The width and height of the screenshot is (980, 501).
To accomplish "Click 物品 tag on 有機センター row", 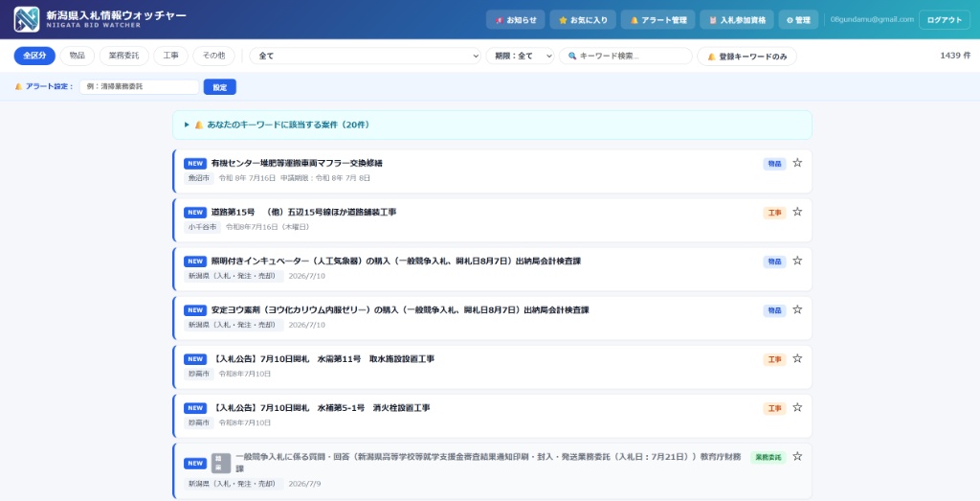I will coord(774,163).
